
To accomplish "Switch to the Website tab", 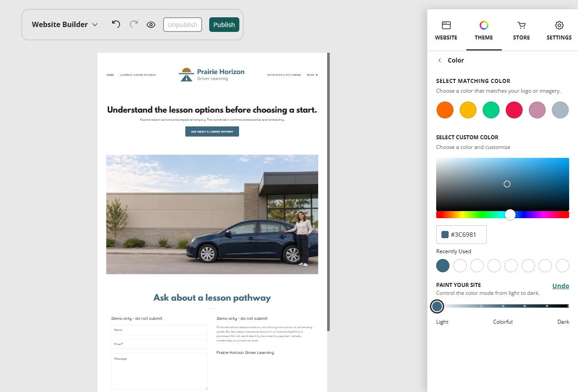I will pos(446,30).
